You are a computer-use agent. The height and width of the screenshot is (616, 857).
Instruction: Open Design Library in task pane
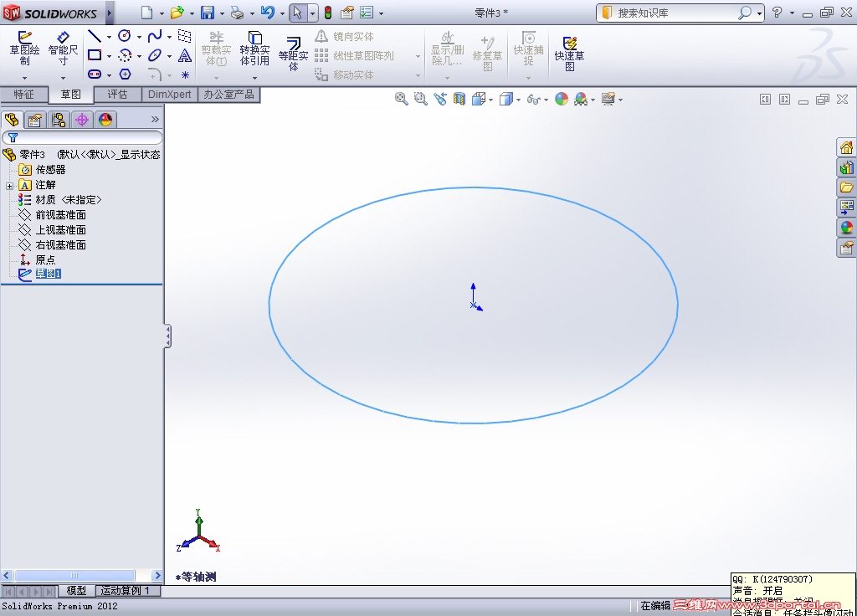pyautogui.click(x=846, y=167)
